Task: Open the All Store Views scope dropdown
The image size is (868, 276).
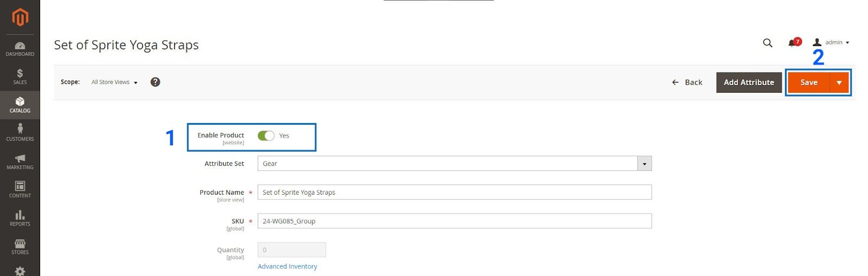Action: (x=114, y=82)
